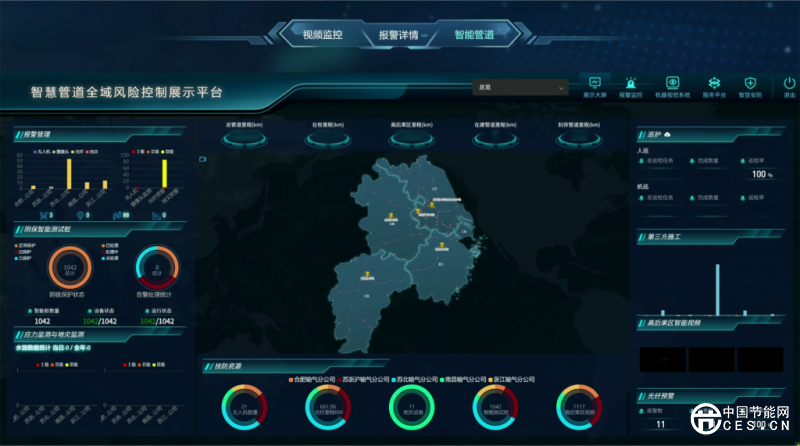
Task: Toggle 无人机 legend in alarm chart
Action: pyautogui.click(x=42, y=152)
